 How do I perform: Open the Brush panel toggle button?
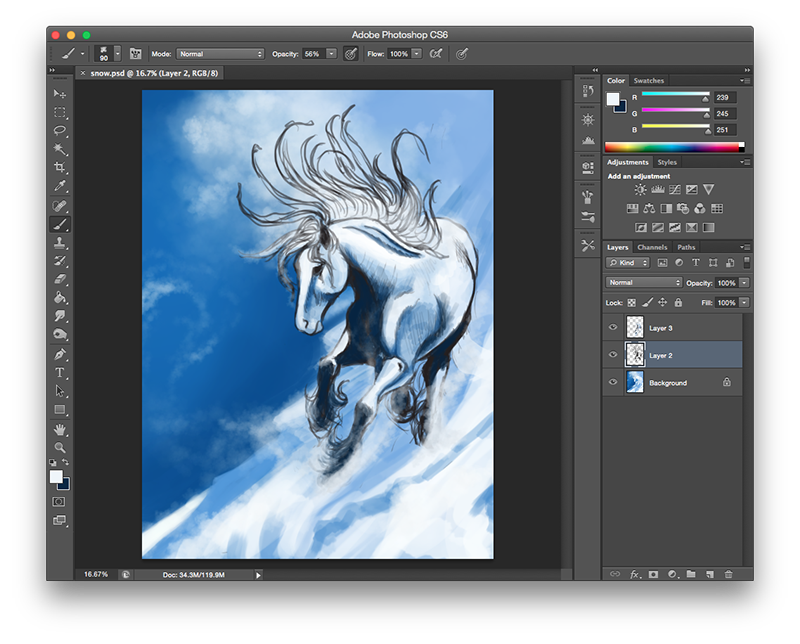(135, 54)
